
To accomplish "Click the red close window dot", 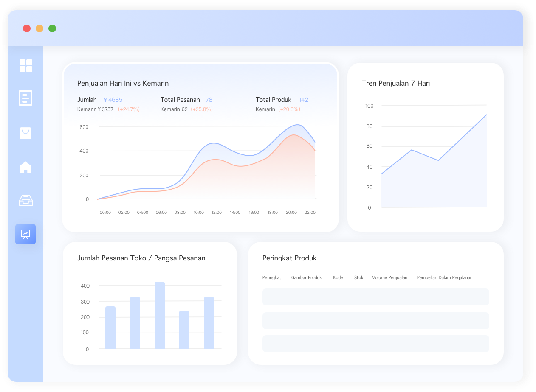I will (x=27, y=28).
